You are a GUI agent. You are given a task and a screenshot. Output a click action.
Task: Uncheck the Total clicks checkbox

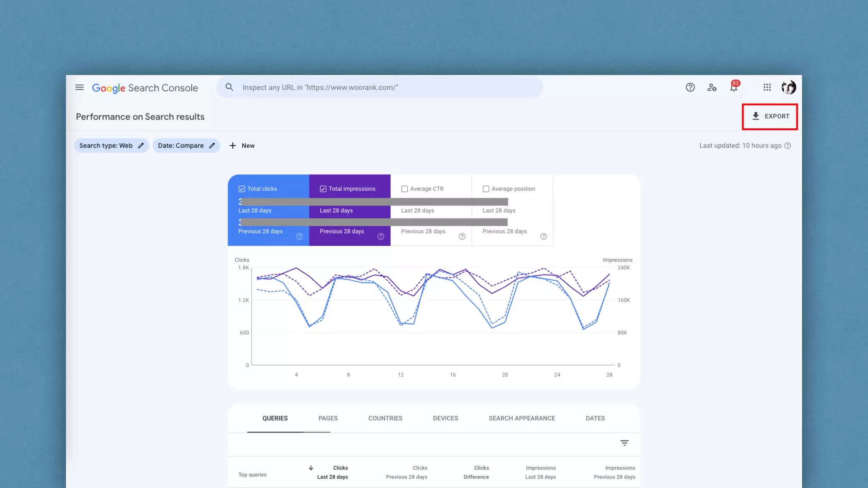pyautogui.click(x=242, y=189)
